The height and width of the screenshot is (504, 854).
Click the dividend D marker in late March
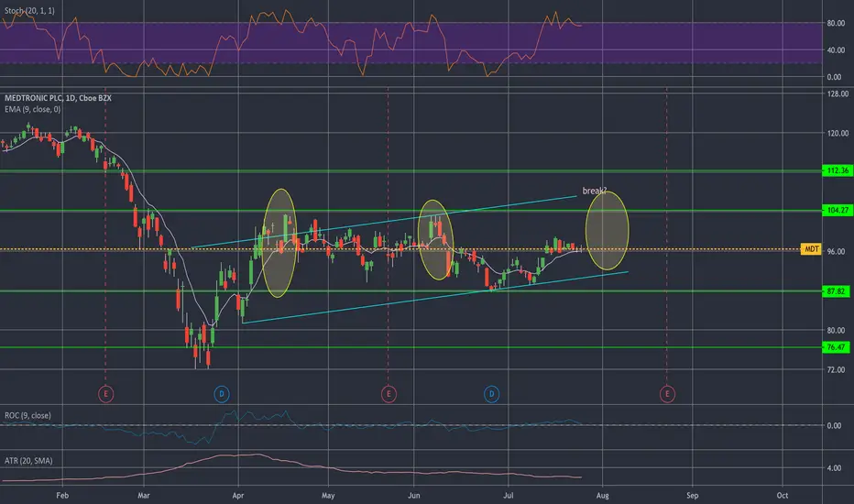tap(221, 394)
